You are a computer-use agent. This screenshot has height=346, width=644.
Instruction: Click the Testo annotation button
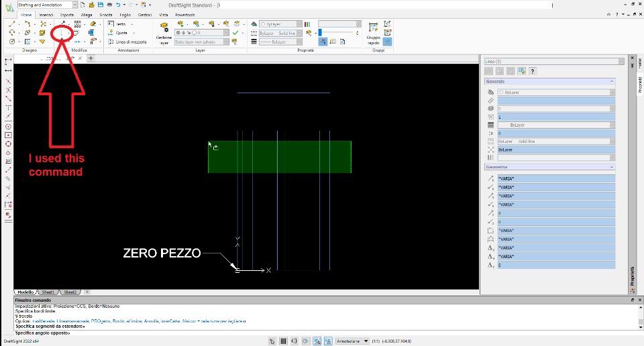click(x=117, y=24)
